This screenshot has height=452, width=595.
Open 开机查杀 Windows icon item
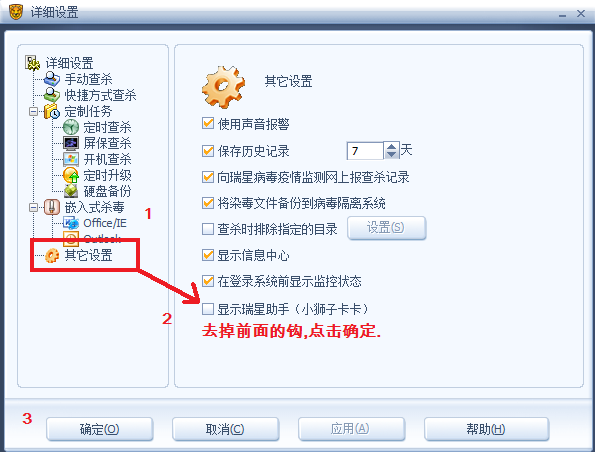71,159
